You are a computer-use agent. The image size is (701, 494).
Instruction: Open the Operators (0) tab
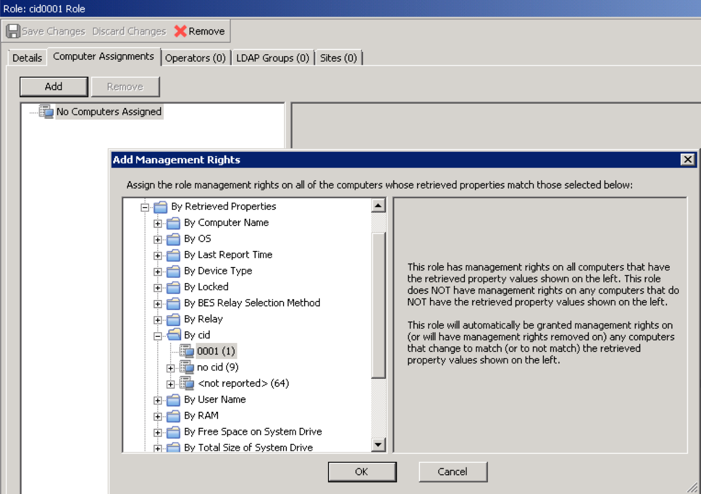(195, 58)
